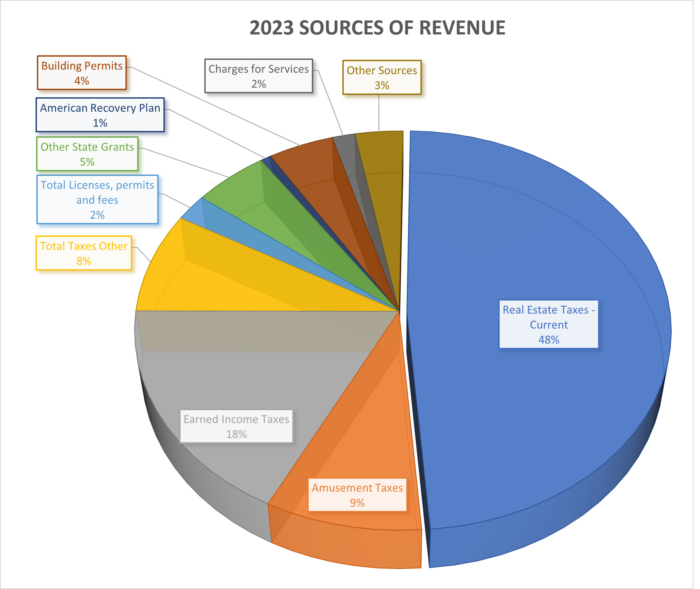
Task: Click the Building Permits 4% label box
Action: point(82,72)
